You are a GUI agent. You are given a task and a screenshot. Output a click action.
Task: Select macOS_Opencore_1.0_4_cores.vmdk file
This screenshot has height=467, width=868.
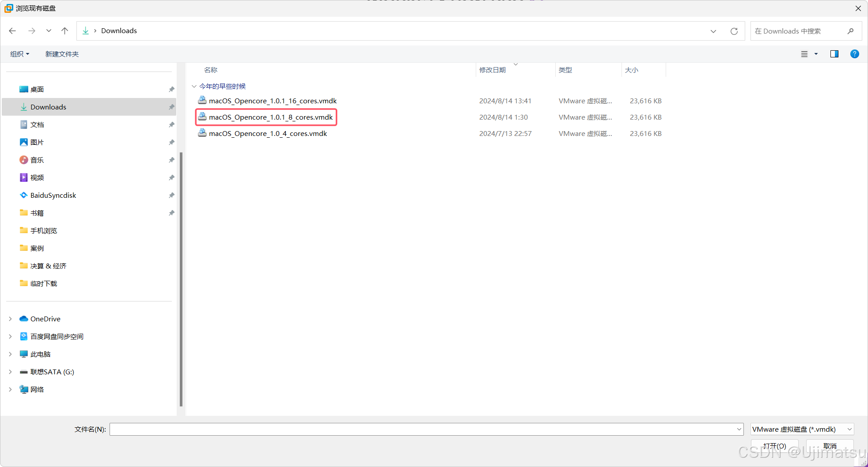click(268, 133)
